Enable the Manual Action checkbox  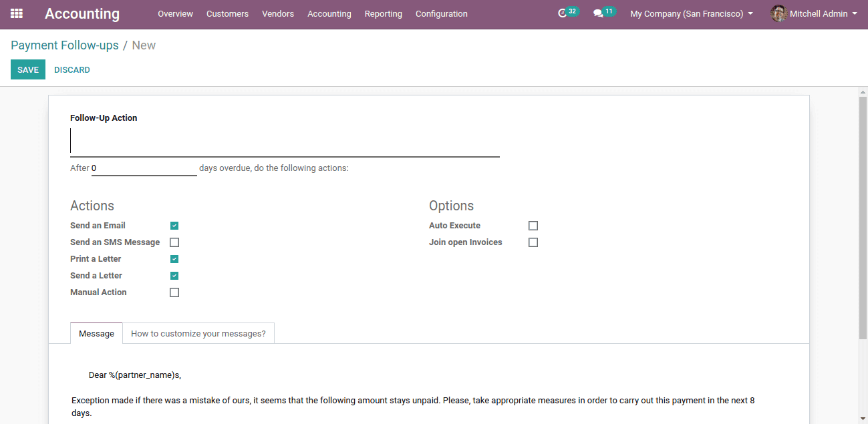[x=174, y=292]
